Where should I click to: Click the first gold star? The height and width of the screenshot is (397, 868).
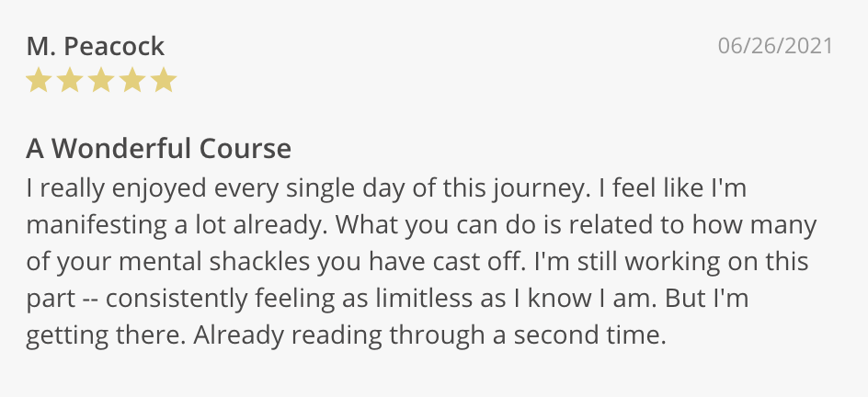coord(39,81)
